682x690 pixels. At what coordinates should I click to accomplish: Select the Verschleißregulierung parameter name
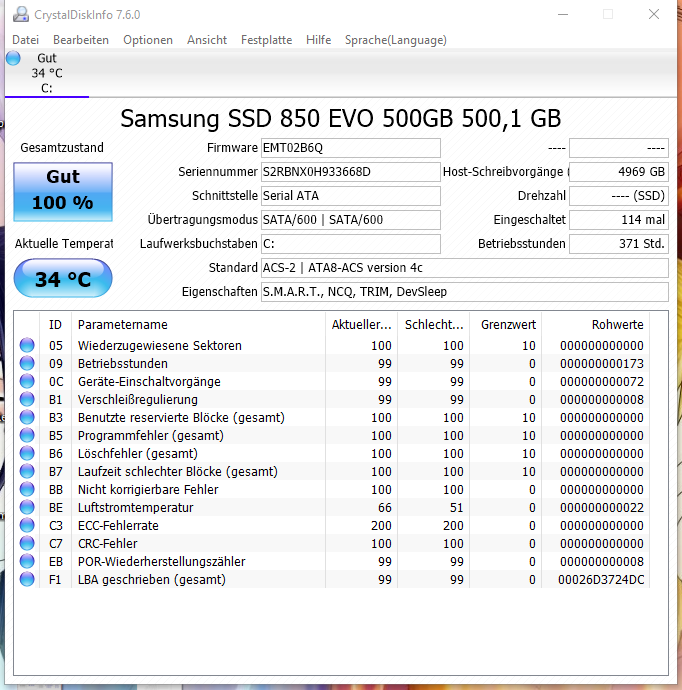coord(138,400)
